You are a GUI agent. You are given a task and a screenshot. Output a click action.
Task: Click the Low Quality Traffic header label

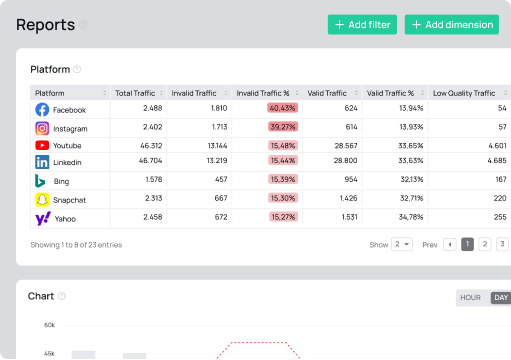click(x=464, y=93)
